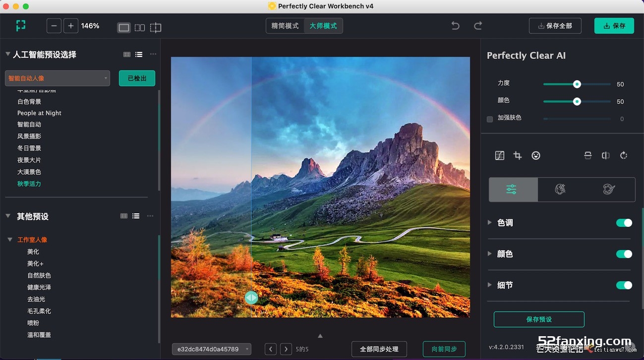Enable the 加强肤色 checkbox

(490, 119)
